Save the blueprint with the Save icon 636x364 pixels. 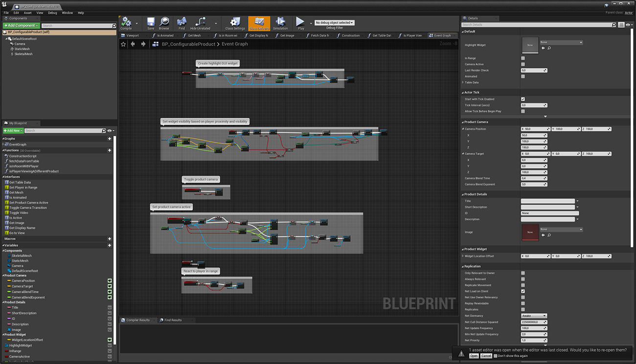pos(151,22)
